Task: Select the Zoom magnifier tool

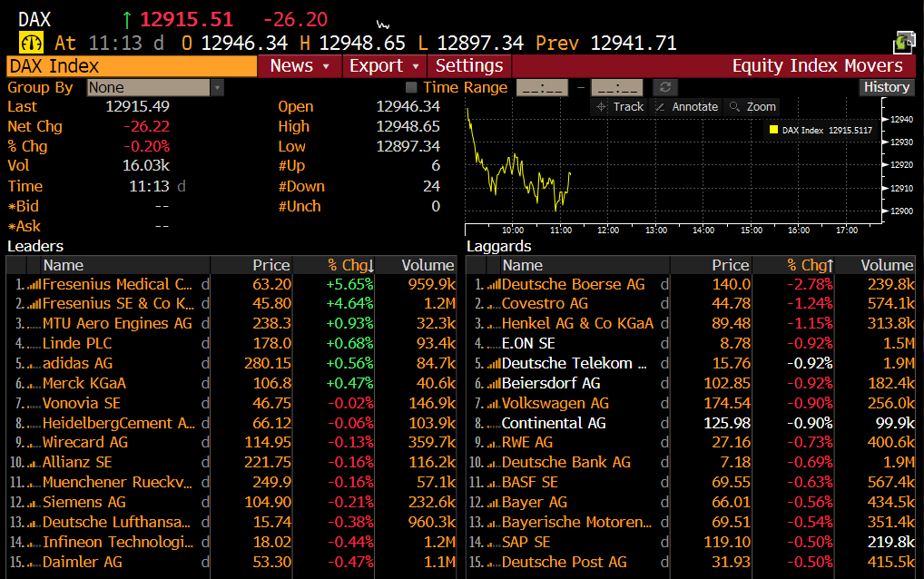Action: [x=752, y=106]
